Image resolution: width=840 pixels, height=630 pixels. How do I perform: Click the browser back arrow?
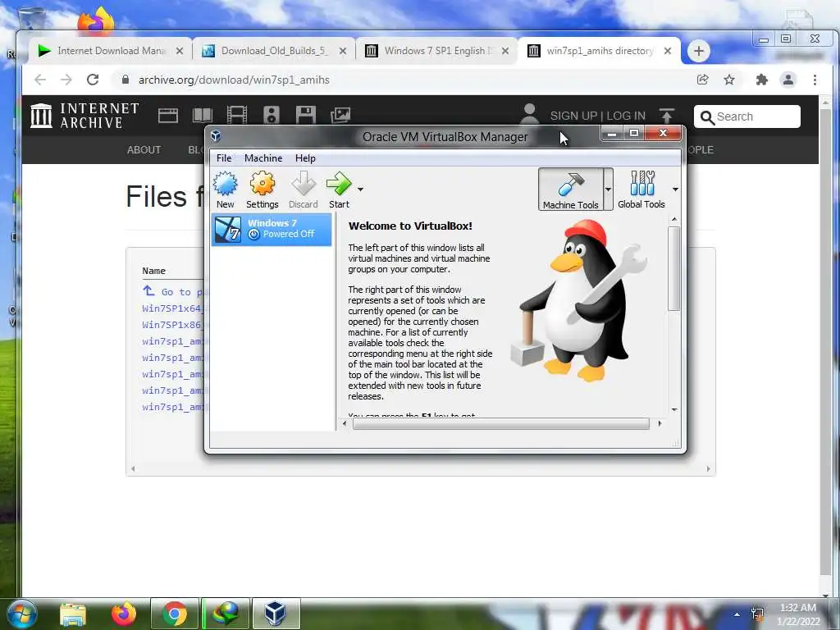(40, 80)
